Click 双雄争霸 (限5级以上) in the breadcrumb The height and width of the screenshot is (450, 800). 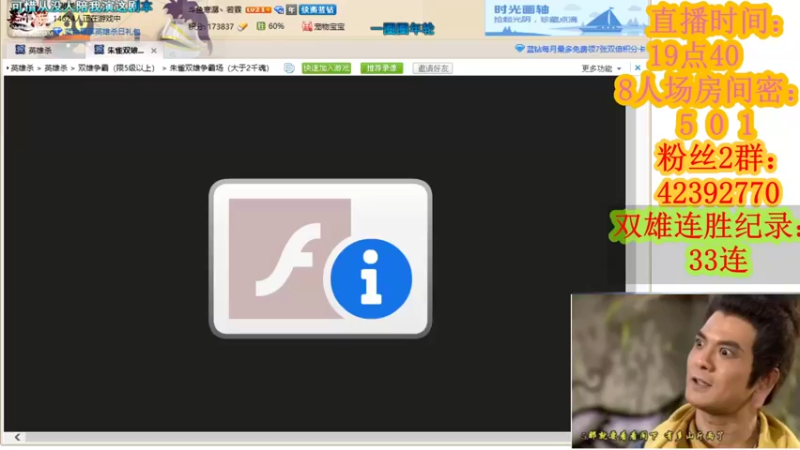116,68
